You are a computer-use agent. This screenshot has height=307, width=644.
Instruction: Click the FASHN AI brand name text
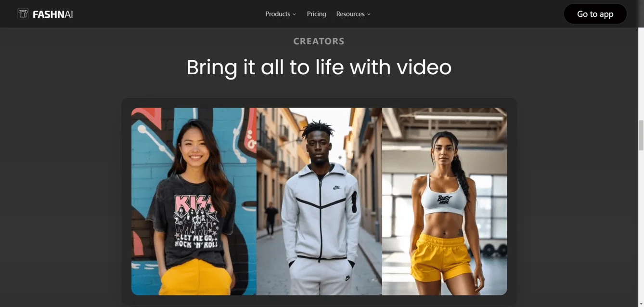53,14
